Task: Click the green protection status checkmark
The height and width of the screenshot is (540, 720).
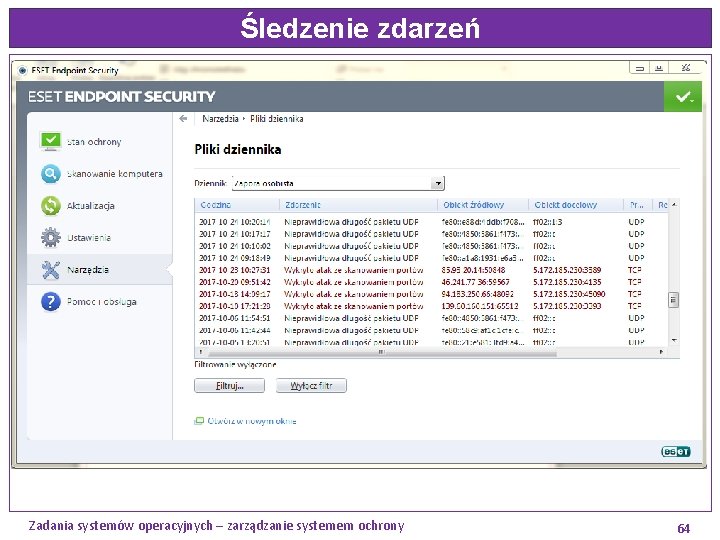Action: click(683, 96)
